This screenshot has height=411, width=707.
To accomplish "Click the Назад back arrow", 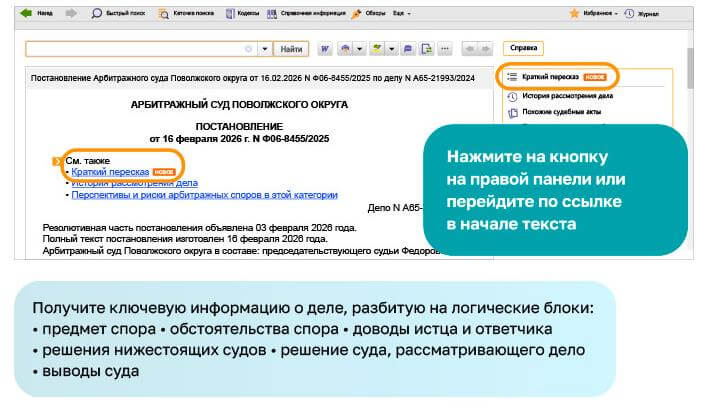I will [x=38, y=14].
